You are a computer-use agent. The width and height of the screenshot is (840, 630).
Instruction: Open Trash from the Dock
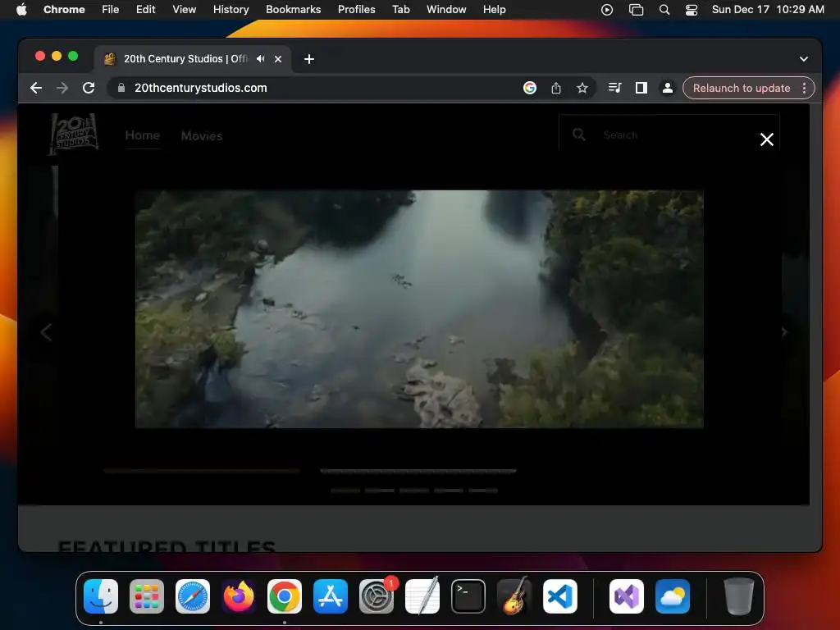tap(739, 596)
